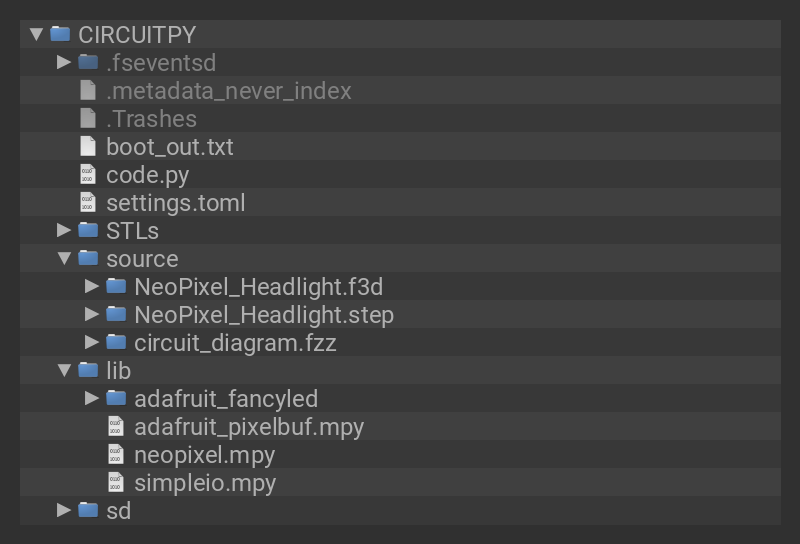Expand the sd folder
800x544 pixels.
[65, 511]
